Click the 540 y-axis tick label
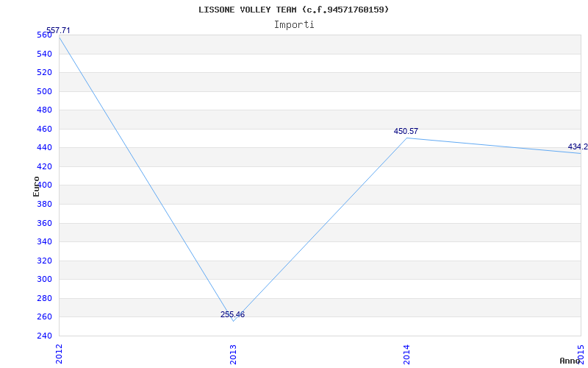Viewport: 588px width, 368px height. pyautogui.click(x=45, y=54)
